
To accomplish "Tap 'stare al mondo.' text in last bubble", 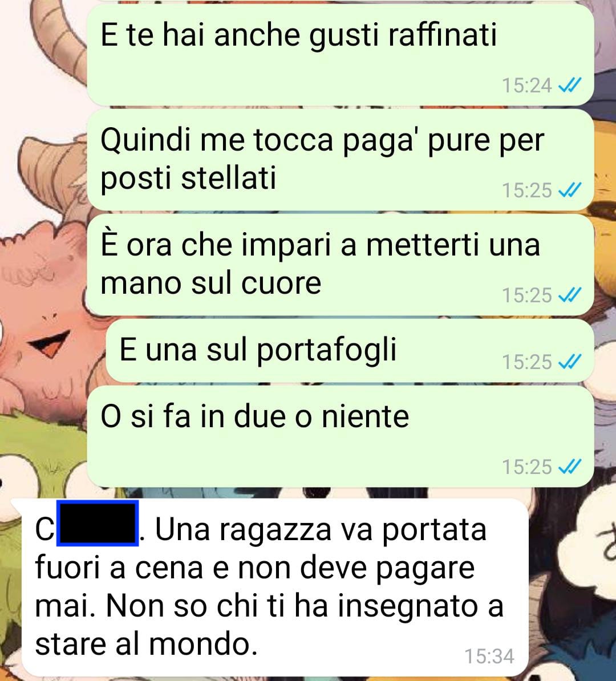I will [147, 644].
